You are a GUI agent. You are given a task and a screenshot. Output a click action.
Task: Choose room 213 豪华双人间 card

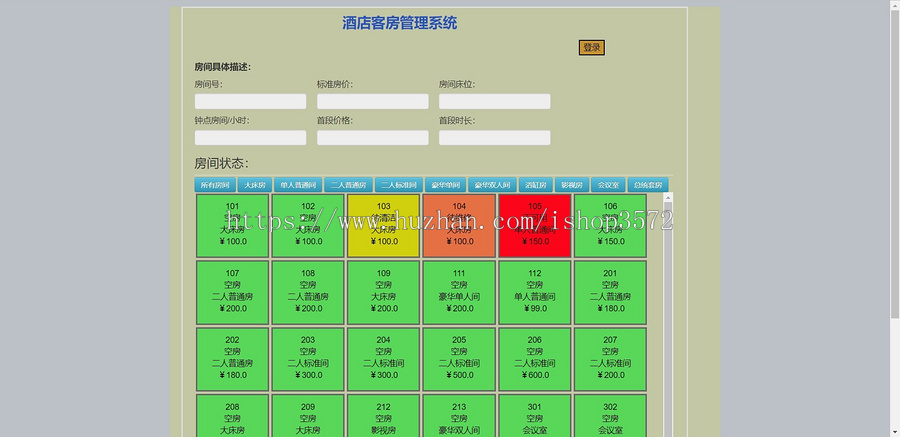459,416
